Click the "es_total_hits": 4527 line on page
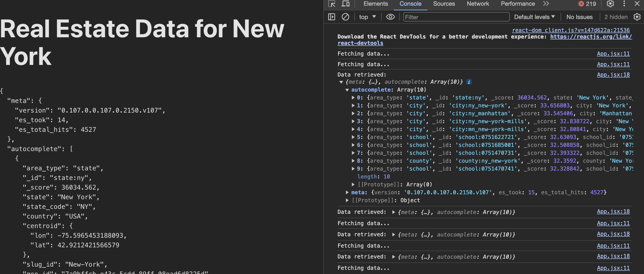 56,130
